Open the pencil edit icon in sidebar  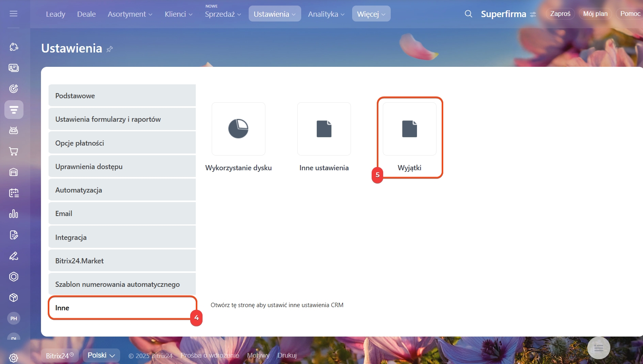14,256
